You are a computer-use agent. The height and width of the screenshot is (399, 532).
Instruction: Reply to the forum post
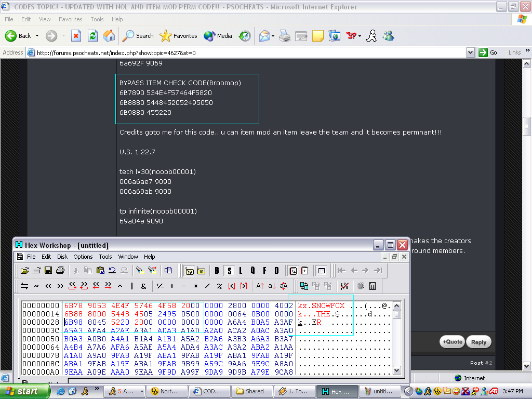click(x=478, y=342)
